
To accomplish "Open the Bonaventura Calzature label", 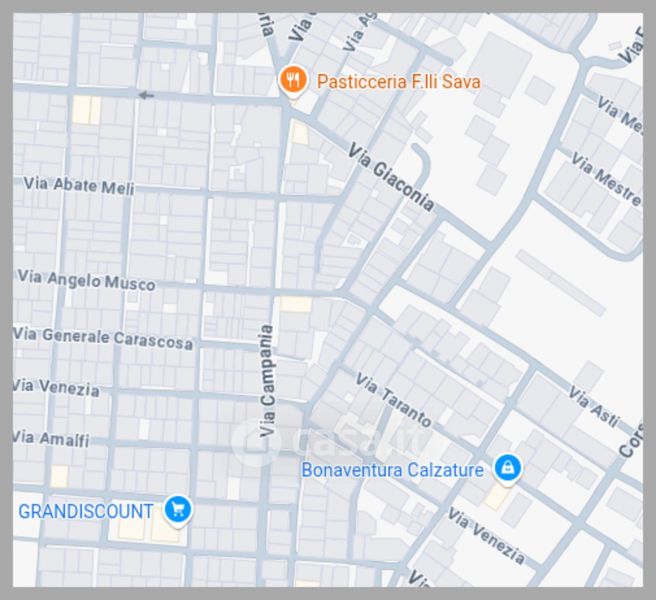I will click(392, 470).
